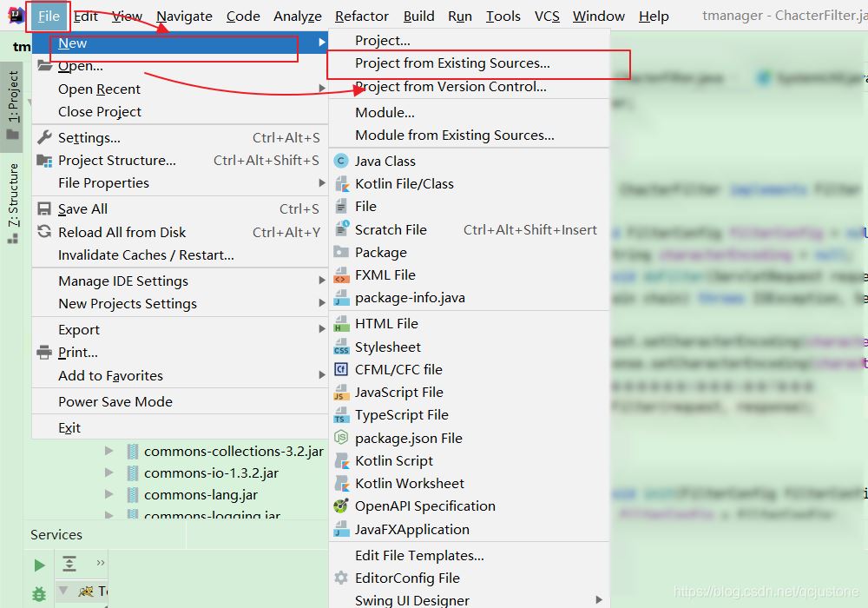Screen dimensions: 868x608
Task: Click the Package folder icon
Action: tap(341, 253)
